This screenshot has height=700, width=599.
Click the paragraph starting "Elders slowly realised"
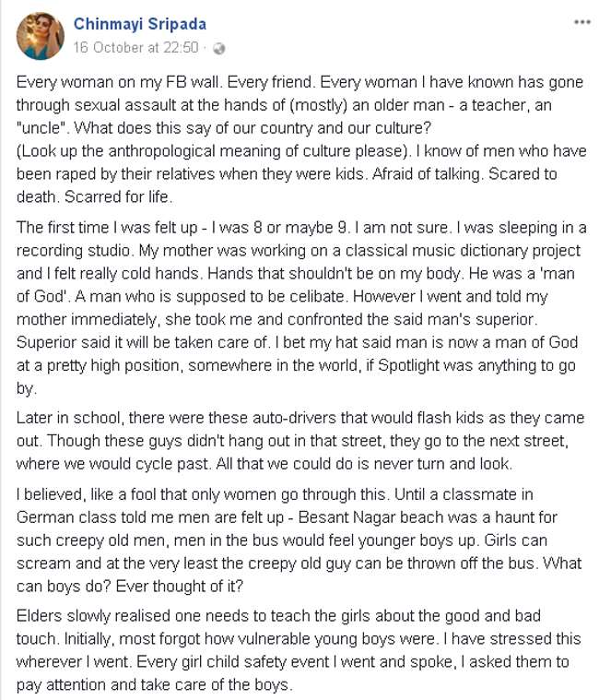click(x=299, y=650)
